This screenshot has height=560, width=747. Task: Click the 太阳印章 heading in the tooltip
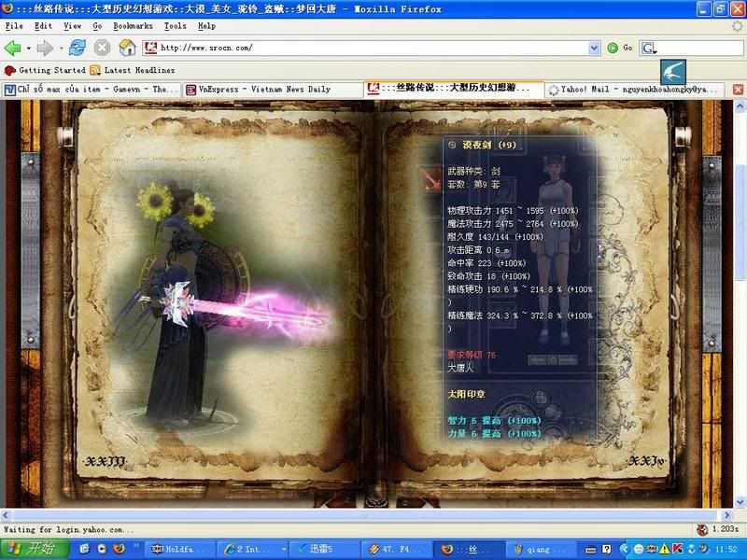pos(466,394)
